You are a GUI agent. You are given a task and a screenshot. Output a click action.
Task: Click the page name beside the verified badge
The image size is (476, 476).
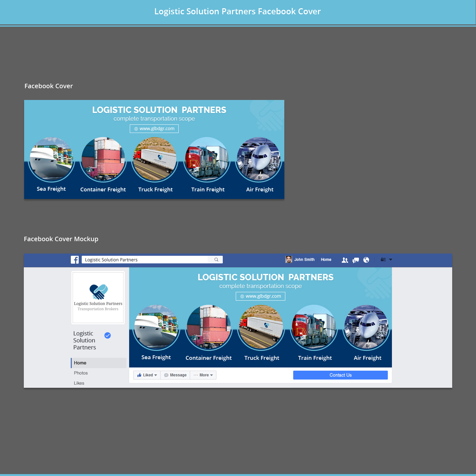pos(84,340)
